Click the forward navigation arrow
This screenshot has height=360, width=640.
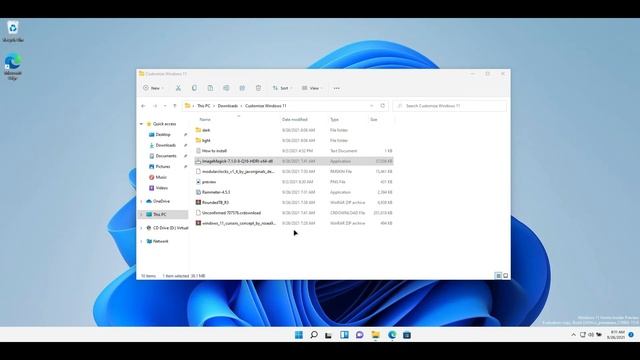click(x=155, y=106)
